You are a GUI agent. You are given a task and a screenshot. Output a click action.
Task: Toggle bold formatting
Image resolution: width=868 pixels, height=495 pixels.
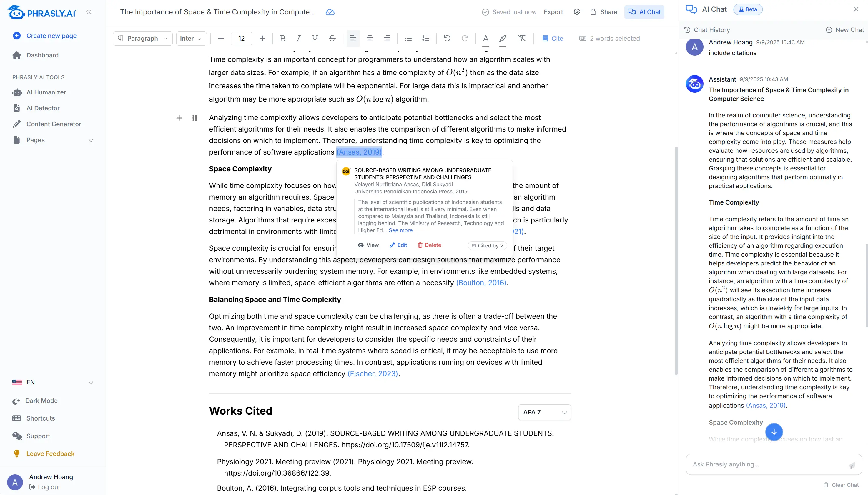tap(282, 39)
